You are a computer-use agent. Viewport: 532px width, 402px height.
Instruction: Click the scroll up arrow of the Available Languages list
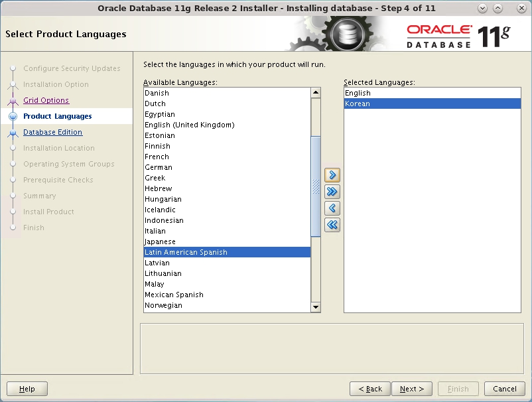tap(316, 93)
